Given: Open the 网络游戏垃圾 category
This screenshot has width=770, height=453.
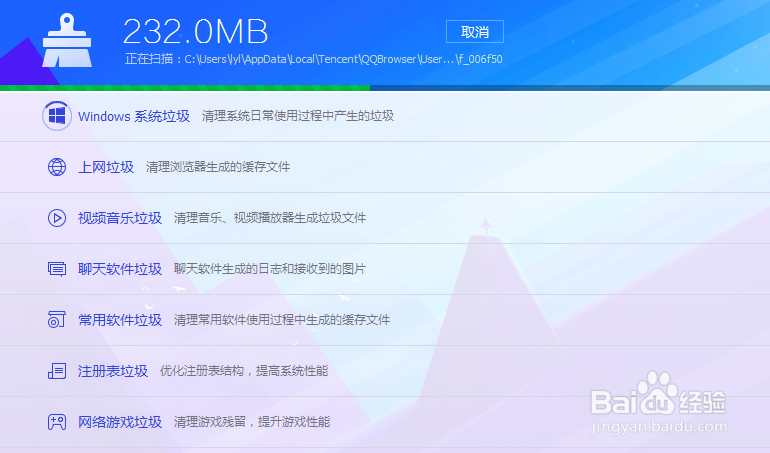Looking at the screenshot, I should click(x=120, y=422).
